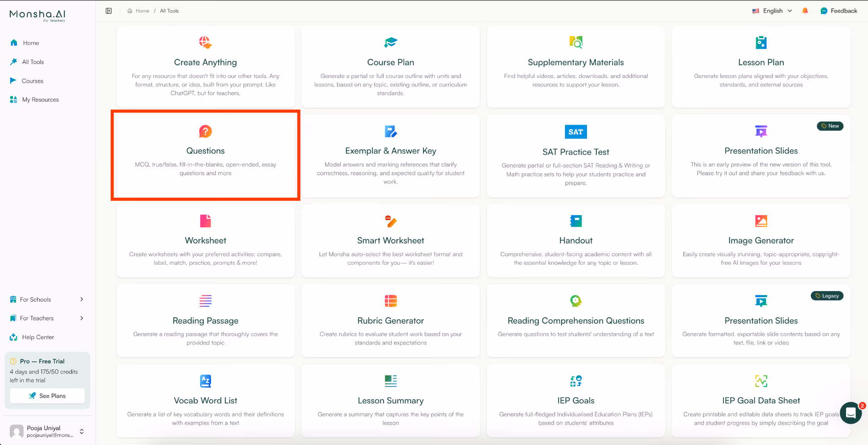868x445 pixels.
Task: Open the Handout creator
Action: 575,241
